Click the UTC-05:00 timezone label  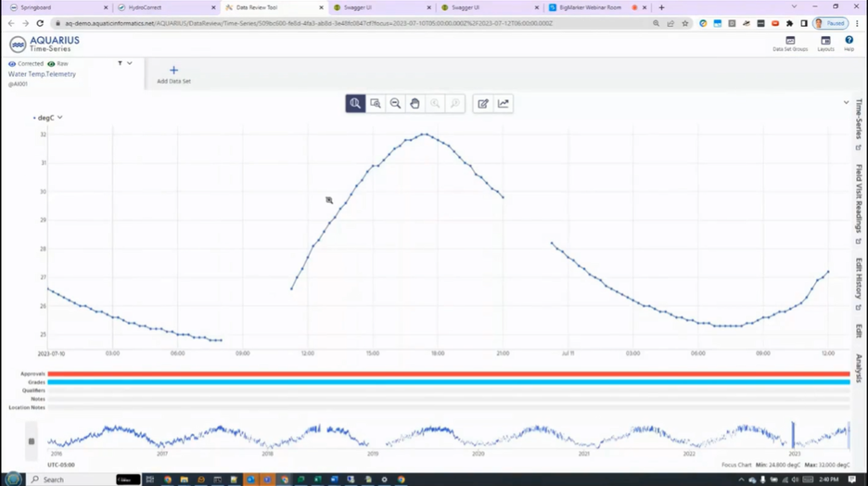pos(61,465)
